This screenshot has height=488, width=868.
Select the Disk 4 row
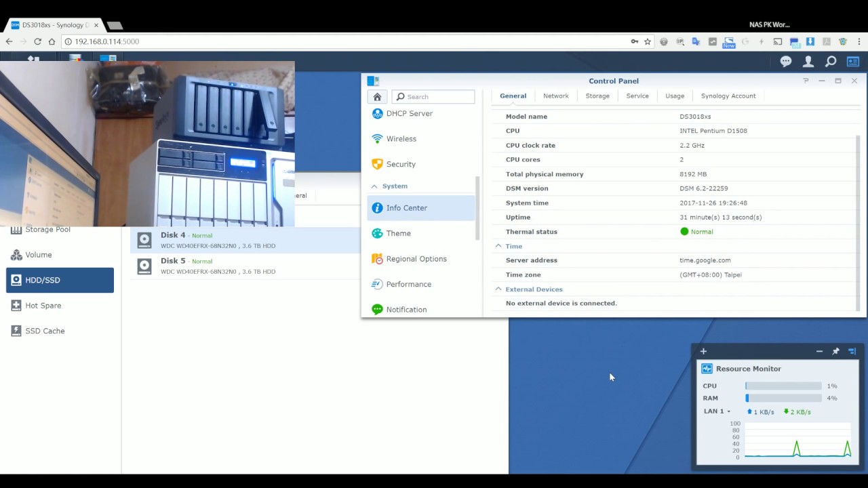click(245, 240)
